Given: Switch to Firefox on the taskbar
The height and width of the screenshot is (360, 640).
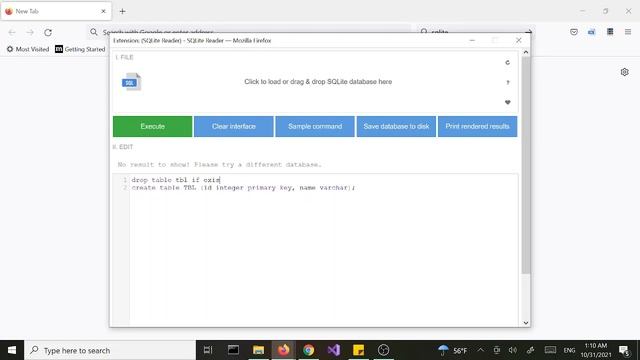Looking at the screenshot, I should [x=284, y=350].
